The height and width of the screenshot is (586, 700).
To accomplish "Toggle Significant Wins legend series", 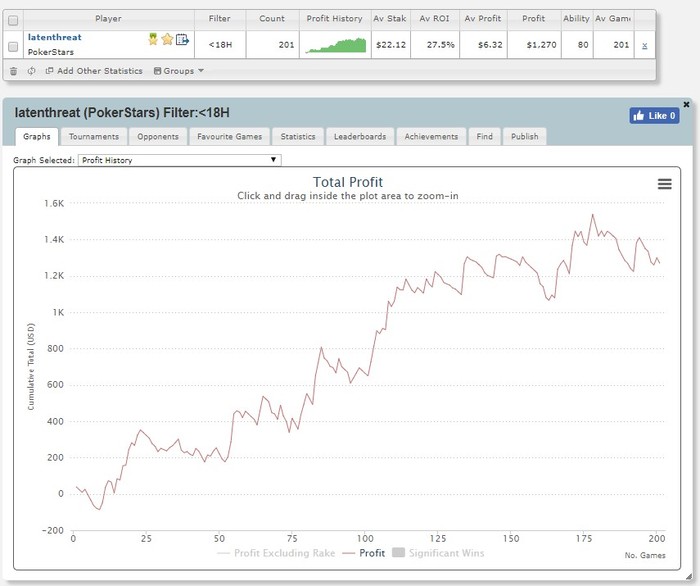I will [438, 553].
